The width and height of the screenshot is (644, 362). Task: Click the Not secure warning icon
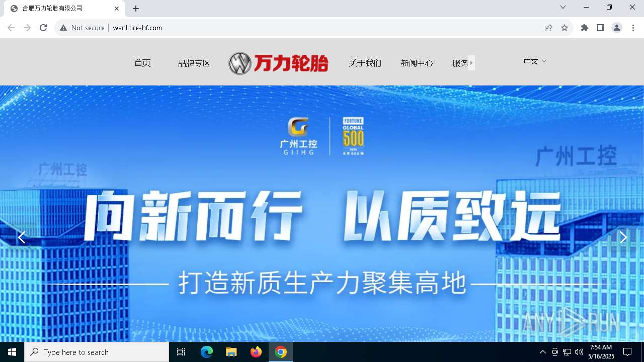(x=63, y=28)
